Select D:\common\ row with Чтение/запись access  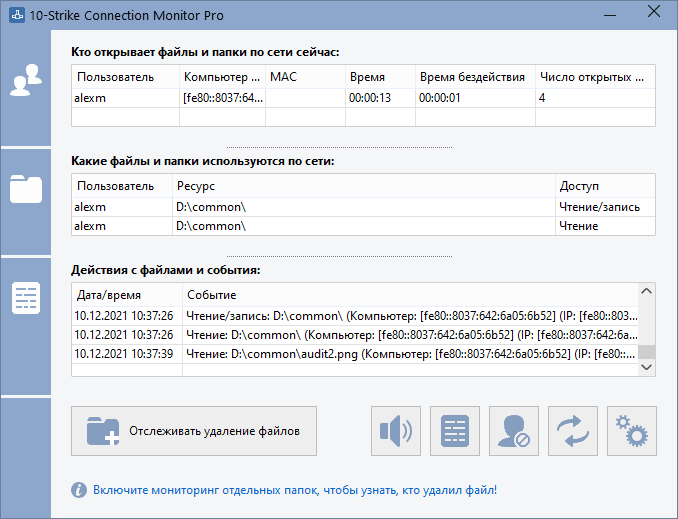click(363, 207)
